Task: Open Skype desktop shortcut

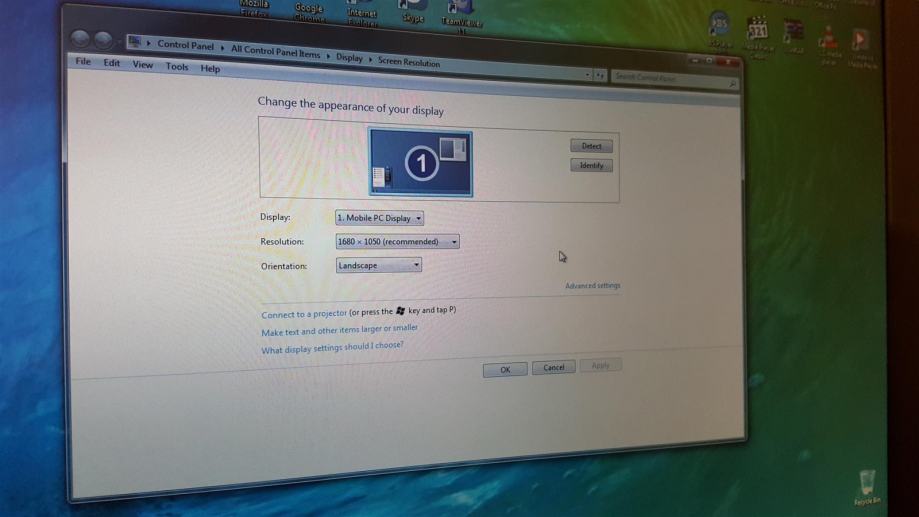Action: (x=413, y=12)
